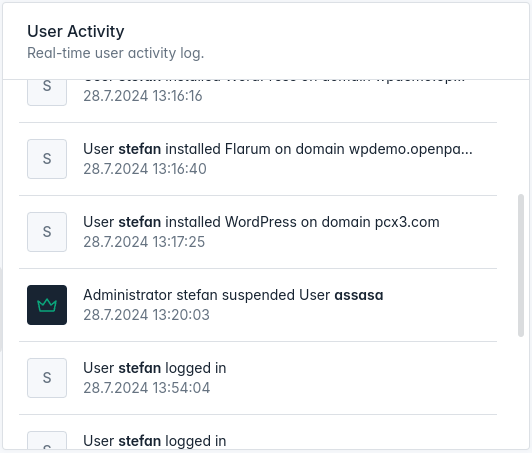This screenshot has width=532, height=453.
Task: Click the timestamp 28.7.2024 13:17:25
Action: coord(144,242)
